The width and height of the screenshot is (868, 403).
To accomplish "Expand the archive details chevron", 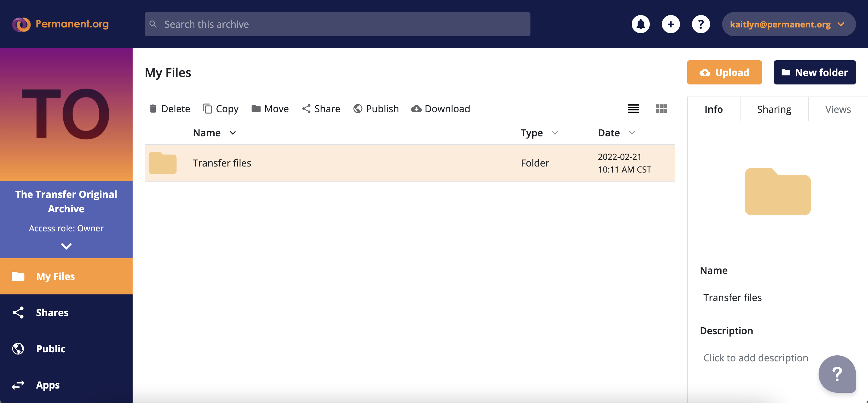I will pos(66,246).
